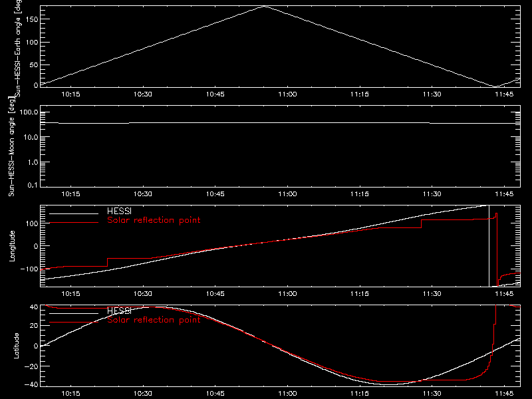Click the 0.1 tick on Moon angle plot
532x399 pixels.
(33, 185)
